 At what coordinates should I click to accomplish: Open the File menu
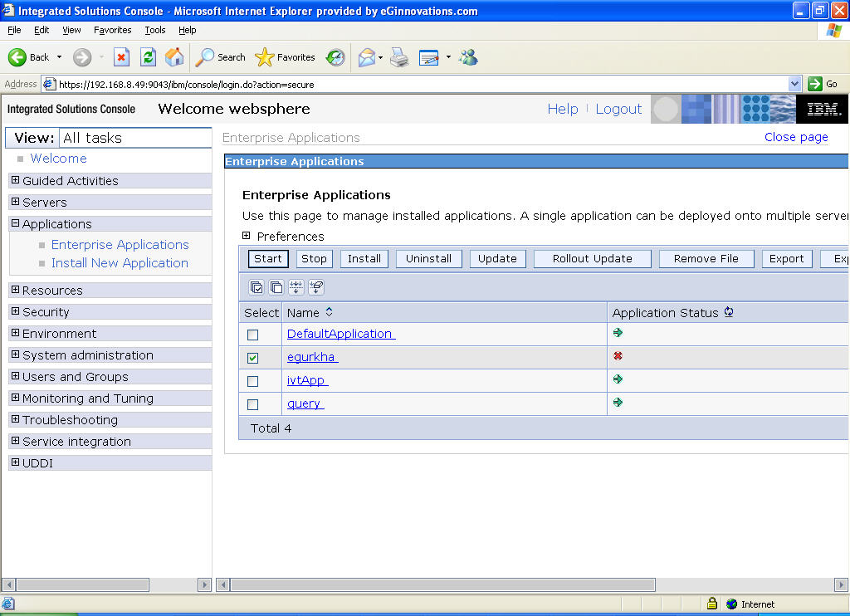tap(14, 30)
